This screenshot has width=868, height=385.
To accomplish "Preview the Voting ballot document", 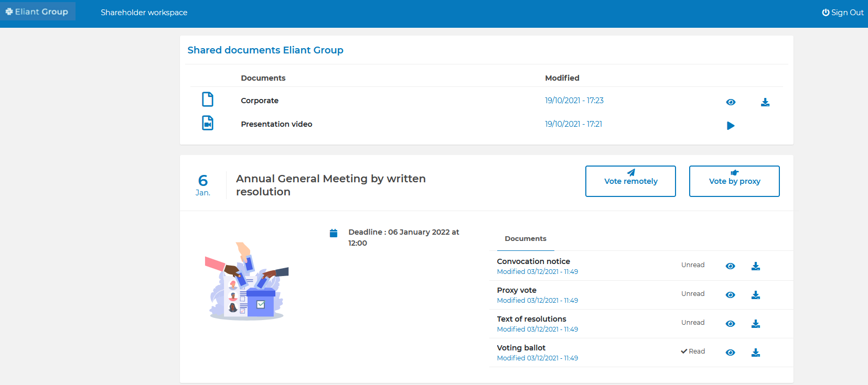I will (730, 353).
